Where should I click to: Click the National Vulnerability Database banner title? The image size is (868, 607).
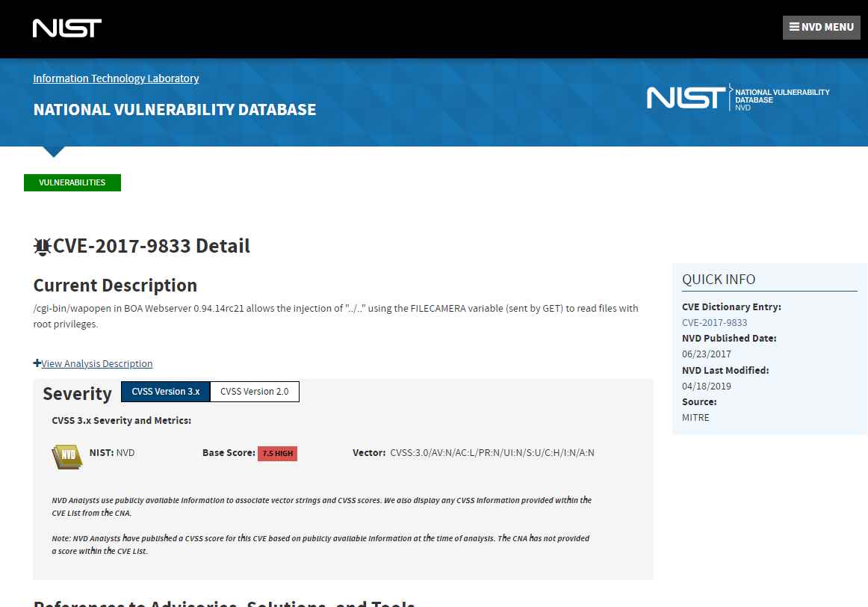coord(174,110)
